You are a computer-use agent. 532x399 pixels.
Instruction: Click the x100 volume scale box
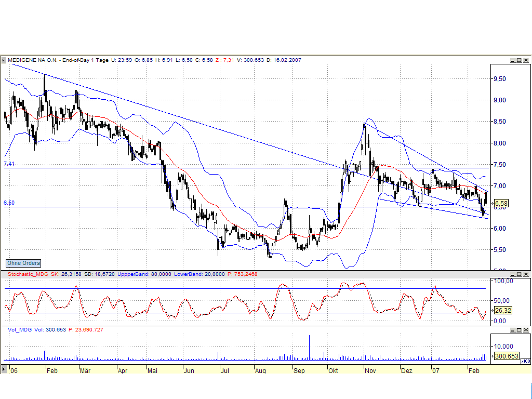525,361
